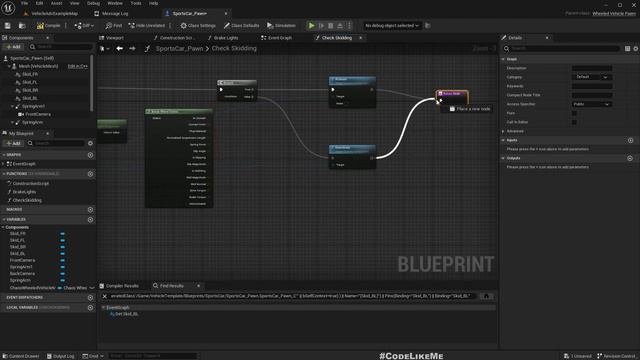Navigate forward in graph history
The image size is (640, 360).
132,49
